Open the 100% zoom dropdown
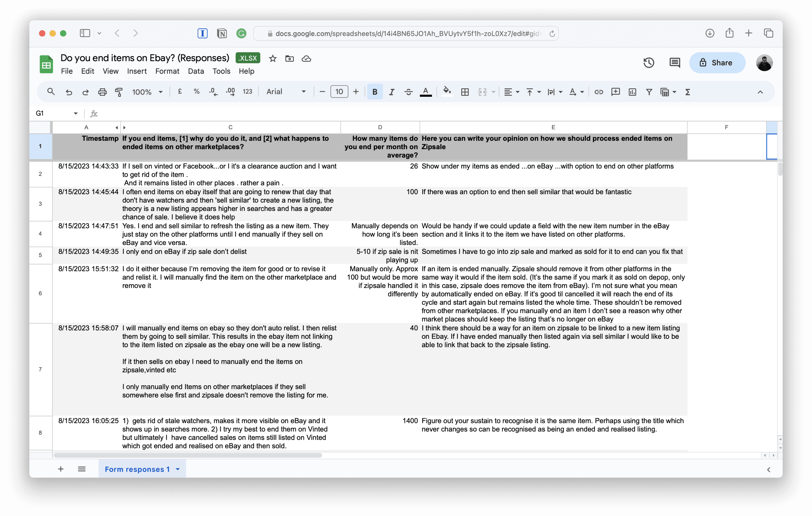Screen dimensions: 812x516 [147, 92]
